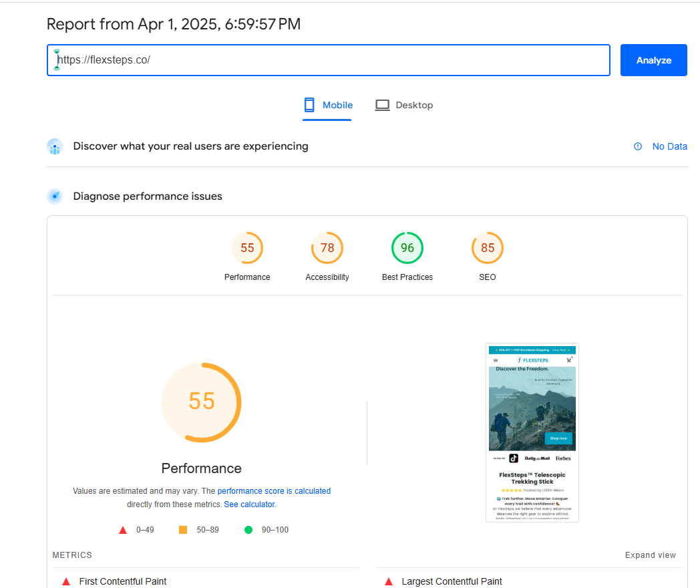Viewport: 700px width, 588px height.
Task: Open the 'performance score is calculated' link
Action: (274, 491)
